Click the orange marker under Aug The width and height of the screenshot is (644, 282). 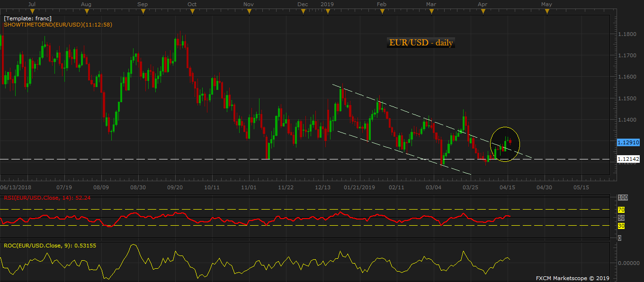pos(86,12)
